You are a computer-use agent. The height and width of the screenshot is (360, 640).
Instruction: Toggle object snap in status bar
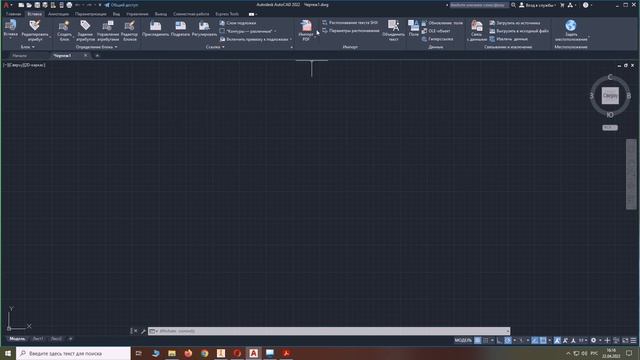click(543, 340)
